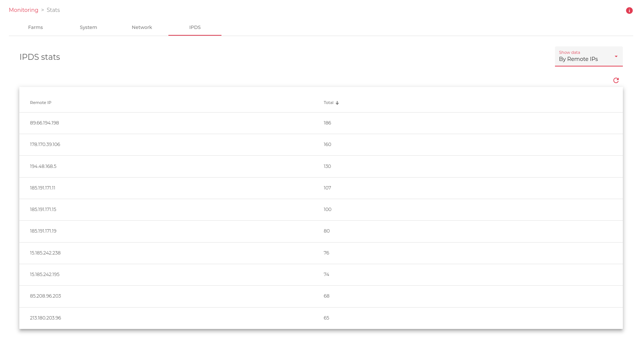This screenshot has width=644, height=344.
Task: Click the red info icon
Action: click(629, 10)
